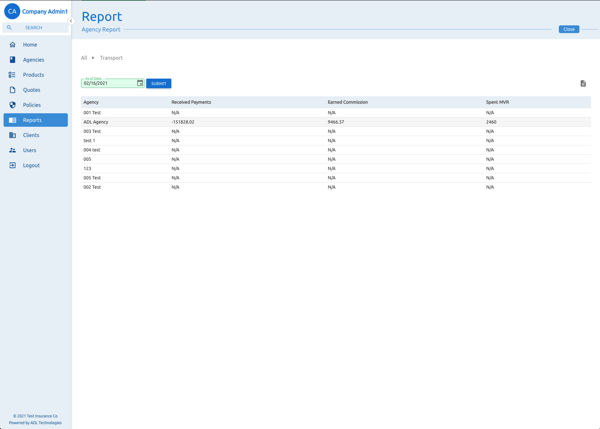This screenshot has height=429, width=600.
Task: Click the 9466.37 earned commission value
Action: point(336,122)
